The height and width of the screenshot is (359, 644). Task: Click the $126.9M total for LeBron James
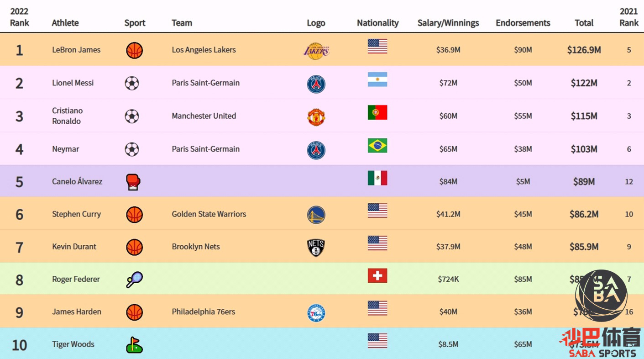[x=584, y=50]
